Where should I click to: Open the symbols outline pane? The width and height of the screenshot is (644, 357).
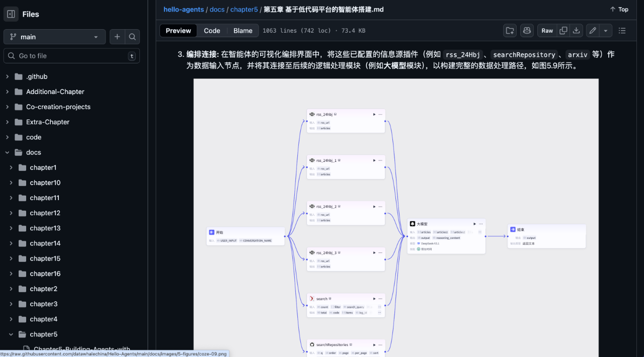(x=622, y=30)
